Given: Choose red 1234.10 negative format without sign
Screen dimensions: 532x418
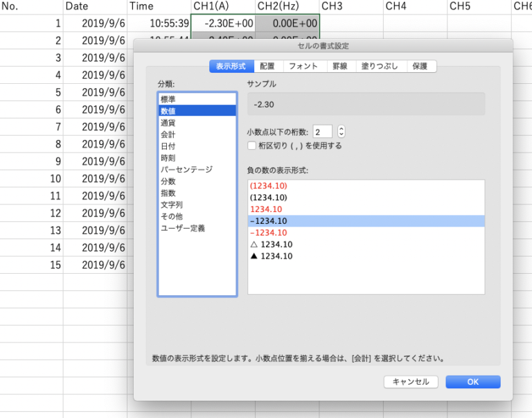Looking at the screenshot, I should [x=366, y=209].
